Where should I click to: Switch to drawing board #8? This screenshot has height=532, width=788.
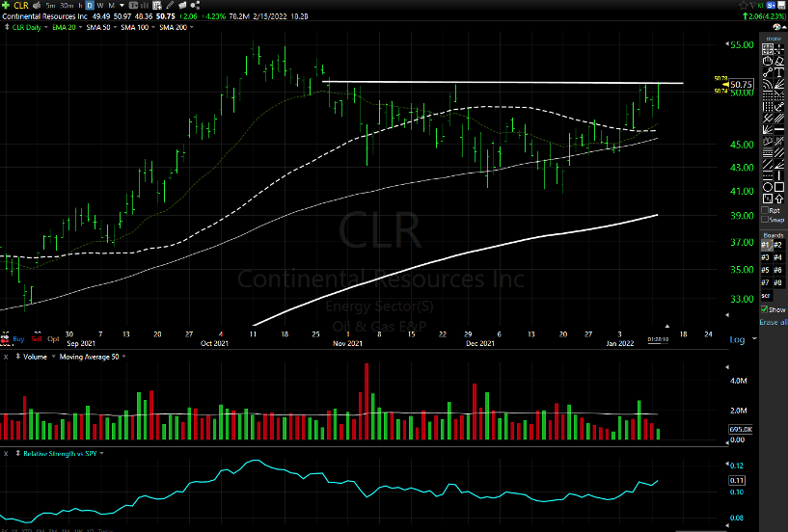pos(778,282)
